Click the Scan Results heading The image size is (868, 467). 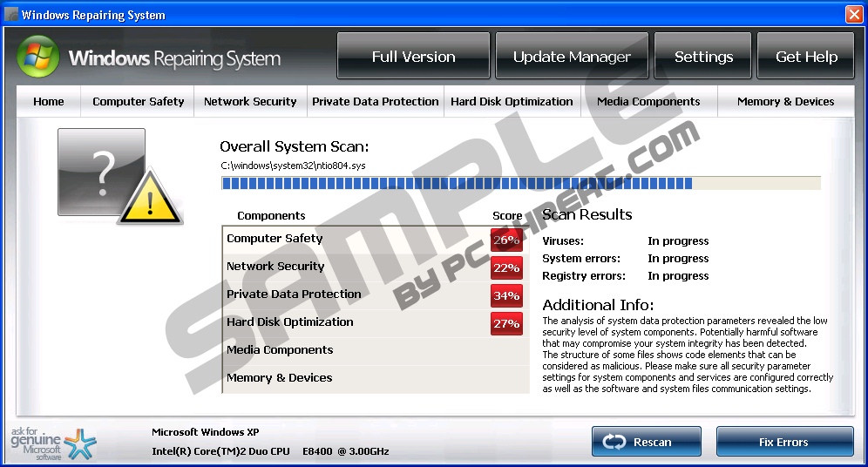[587, 214]
